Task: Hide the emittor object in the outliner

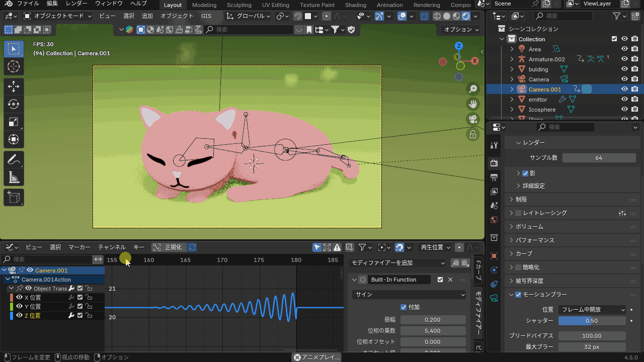Action: pos(624,100)
